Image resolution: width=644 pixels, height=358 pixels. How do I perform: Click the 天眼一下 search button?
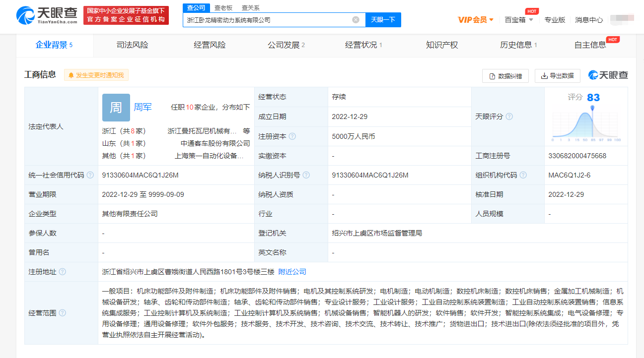(383, 20)
